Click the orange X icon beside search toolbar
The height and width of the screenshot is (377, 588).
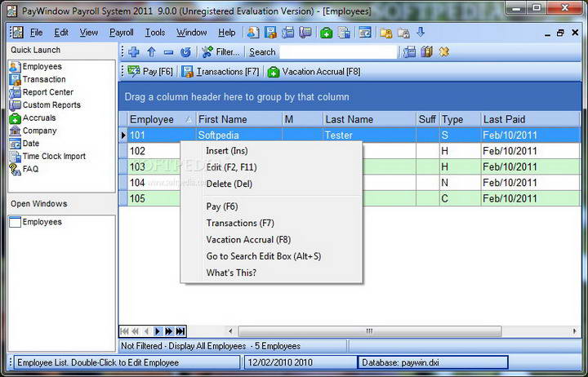444,51
